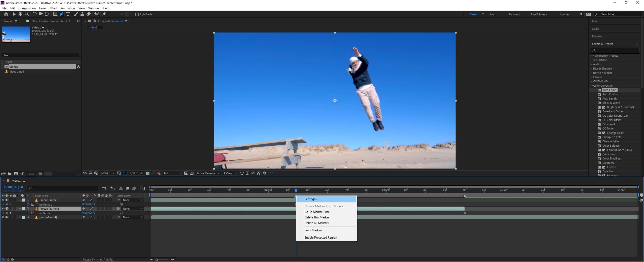Viewport: 644px width, 262px height.
Task: Select the Roto Brush tool
Action: [97, 14]
